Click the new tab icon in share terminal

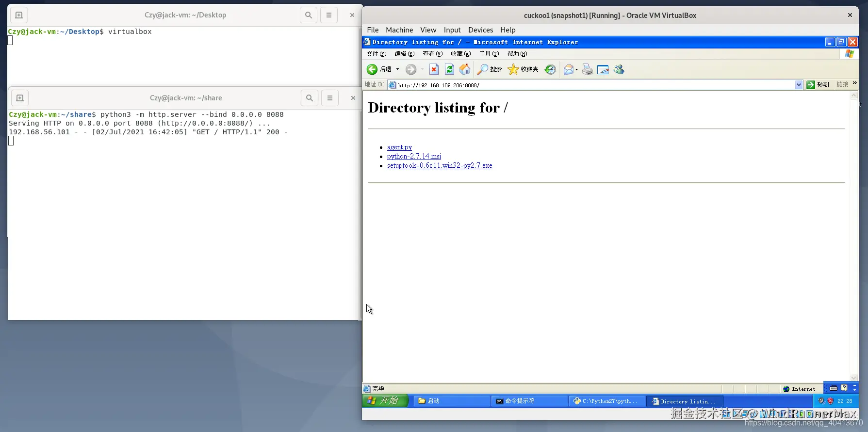pyautogui.click(x=20, y=98)
